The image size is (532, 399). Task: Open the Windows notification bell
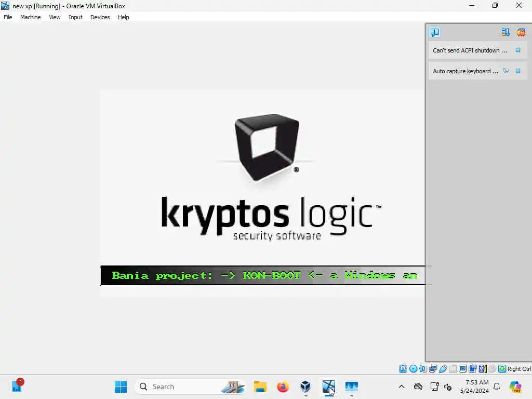click(x=497, y=387)
